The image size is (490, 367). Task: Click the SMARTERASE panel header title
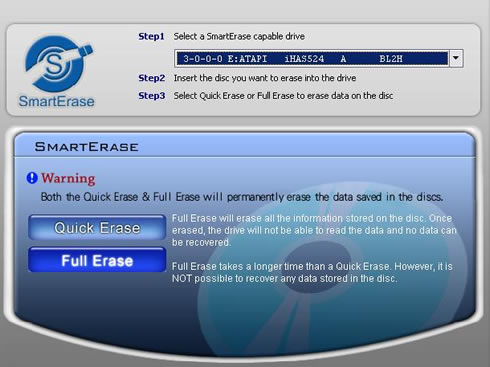(x=87, y=147)
